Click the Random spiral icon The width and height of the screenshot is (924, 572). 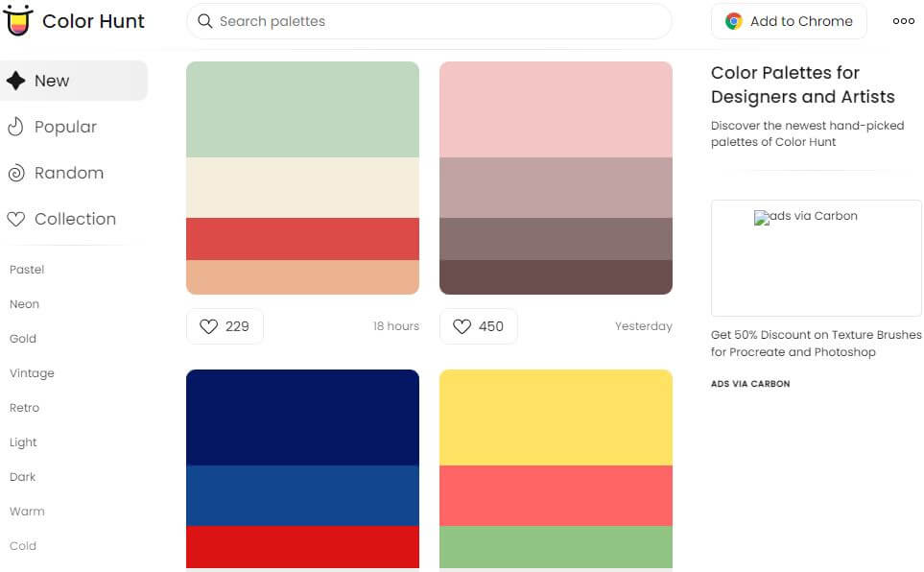15,173
